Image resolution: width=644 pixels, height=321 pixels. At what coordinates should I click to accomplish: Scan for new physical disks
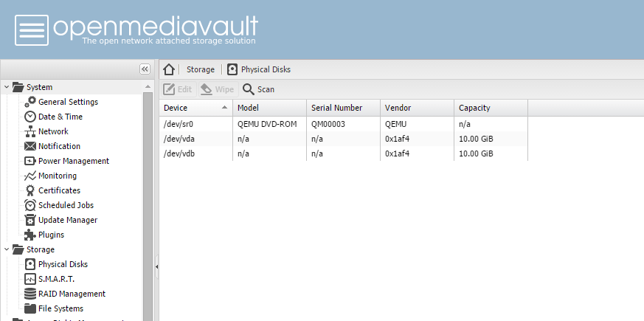(258, 89)
